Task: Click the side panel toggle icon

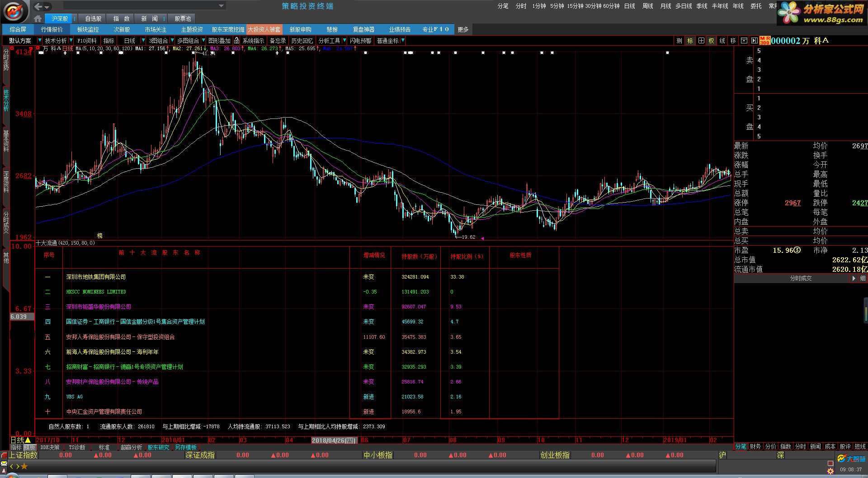Action: 754,41
